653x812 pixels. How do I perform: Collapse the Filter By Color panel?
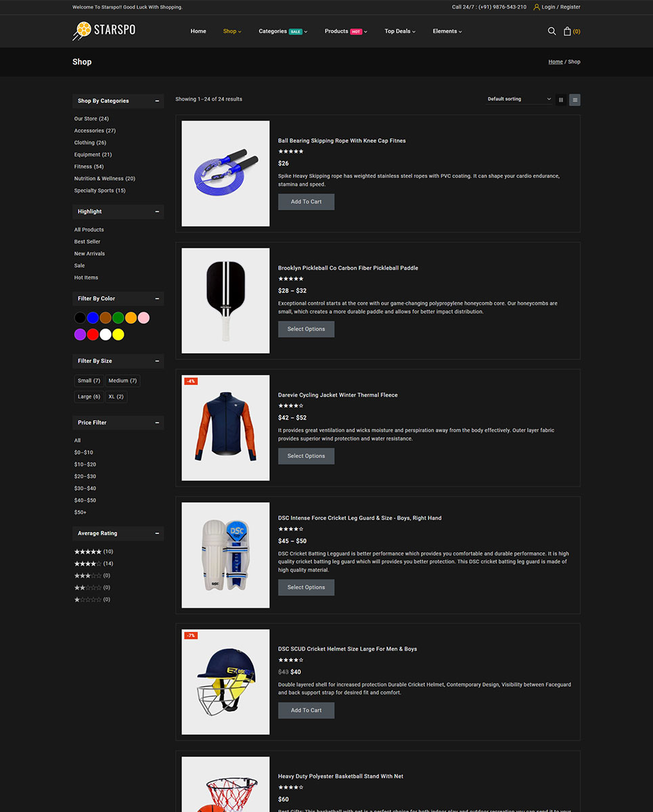(157, 298)
